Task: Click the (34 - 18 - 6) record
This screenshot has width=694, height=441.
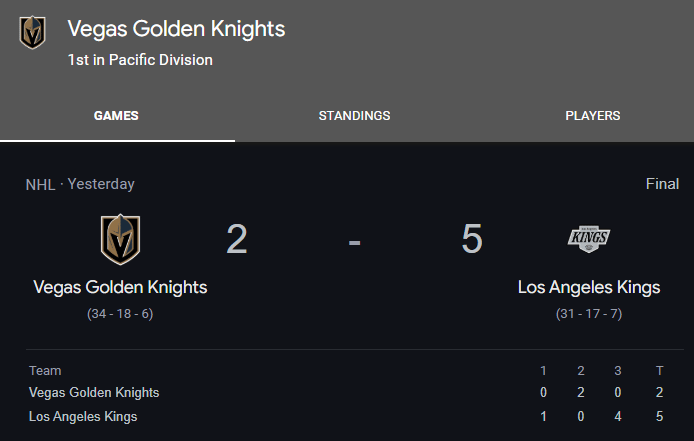Action: [120, 314]
